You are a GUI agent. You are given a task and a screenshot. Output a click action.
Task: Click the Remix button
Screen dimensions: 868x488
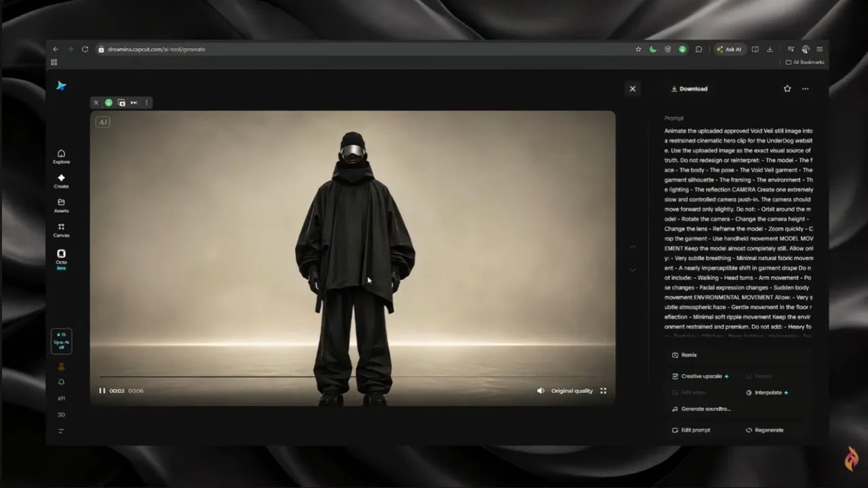pyautogui.click(x=684, y=355)
